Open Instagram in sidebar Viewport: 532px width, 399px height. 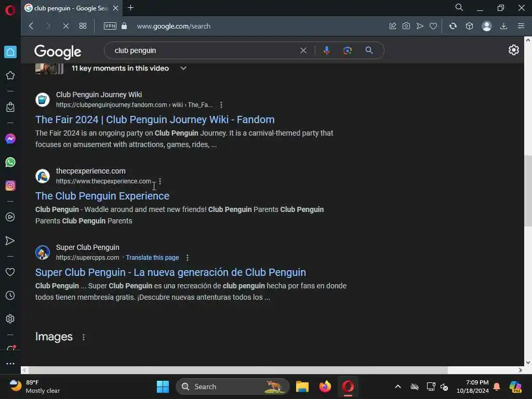click(x=10, y=185)
